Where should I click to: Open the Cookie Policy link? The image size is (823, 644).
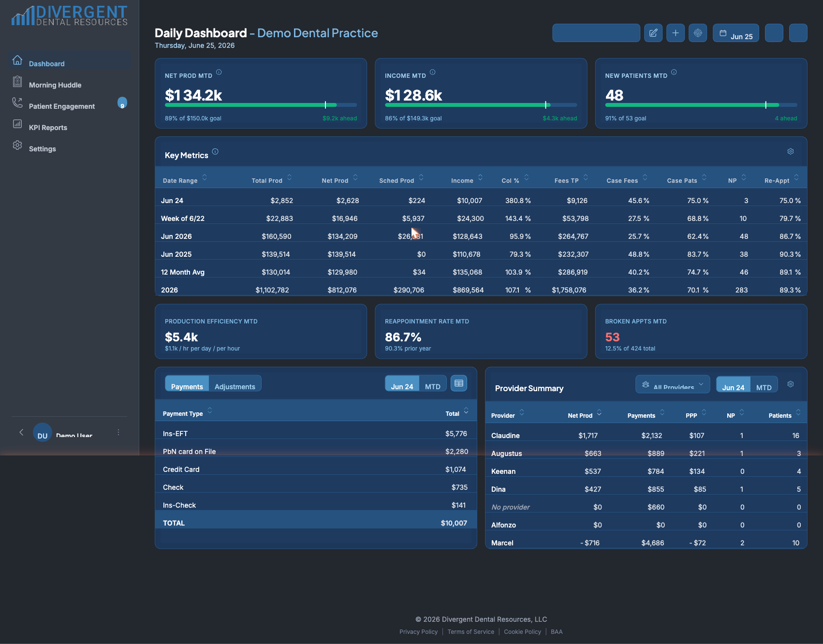point(522,631)
